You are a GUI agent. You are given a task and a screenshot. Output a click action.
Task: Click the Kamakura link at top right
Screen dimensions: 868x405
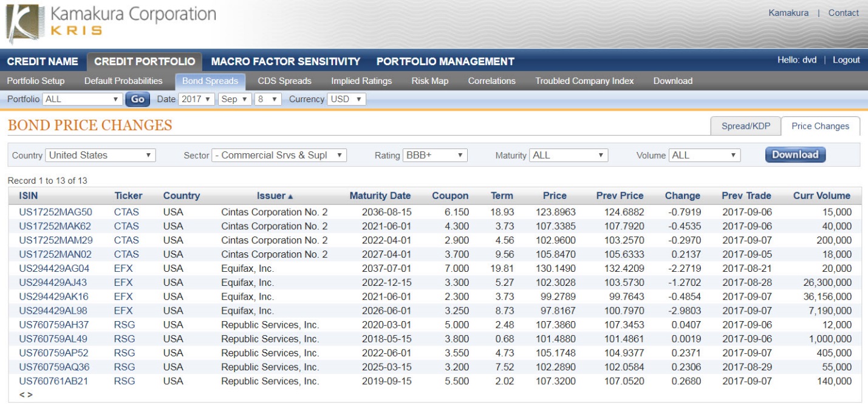[x=788, y=13]
